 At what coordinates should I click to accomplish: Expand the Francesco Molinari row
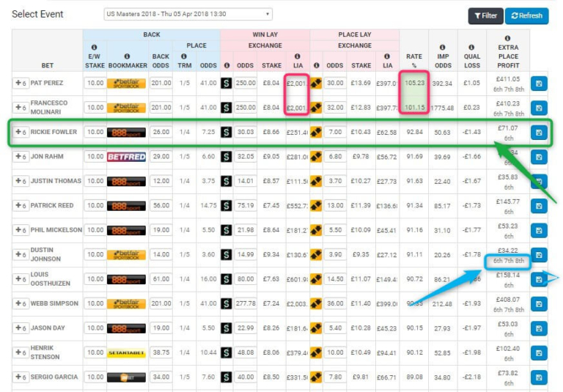[21, 107]
